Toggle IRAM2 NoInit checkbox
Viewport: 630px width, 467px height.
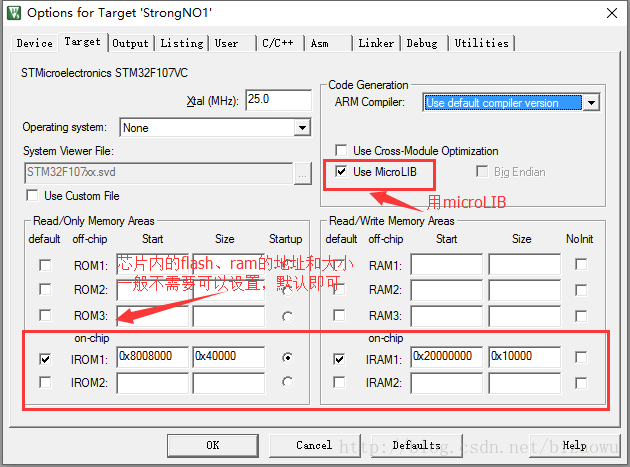[581, 383]
